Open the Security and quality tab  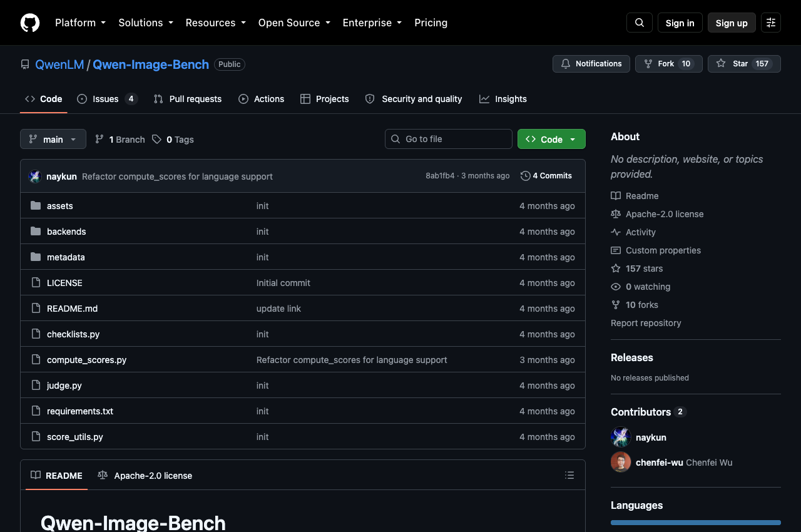[414, 99]
